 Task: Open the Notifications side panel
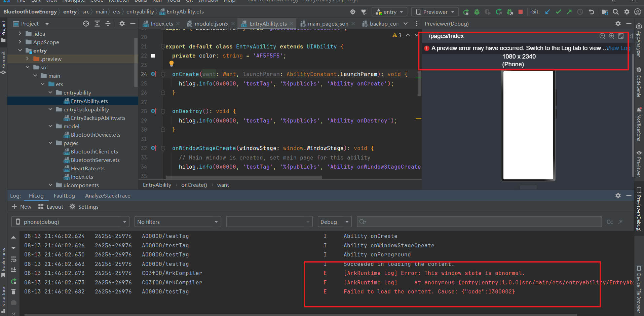tap(639, 124)
